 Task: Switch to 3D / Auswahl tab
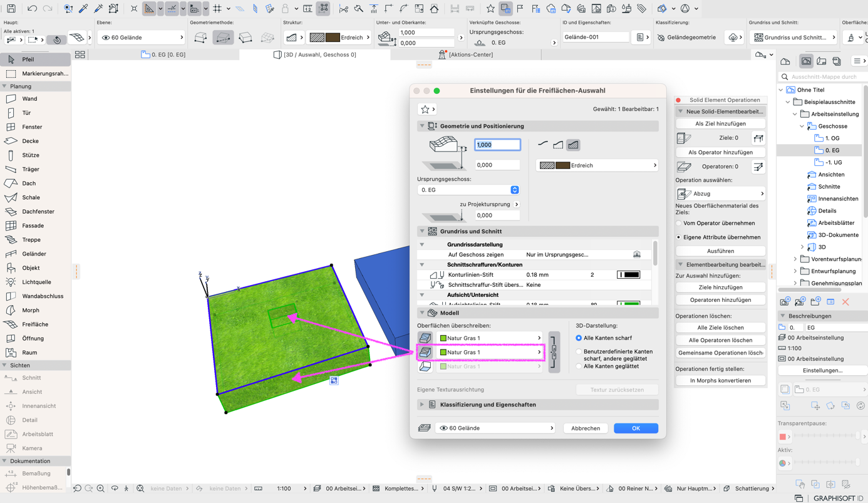[315, 54]
